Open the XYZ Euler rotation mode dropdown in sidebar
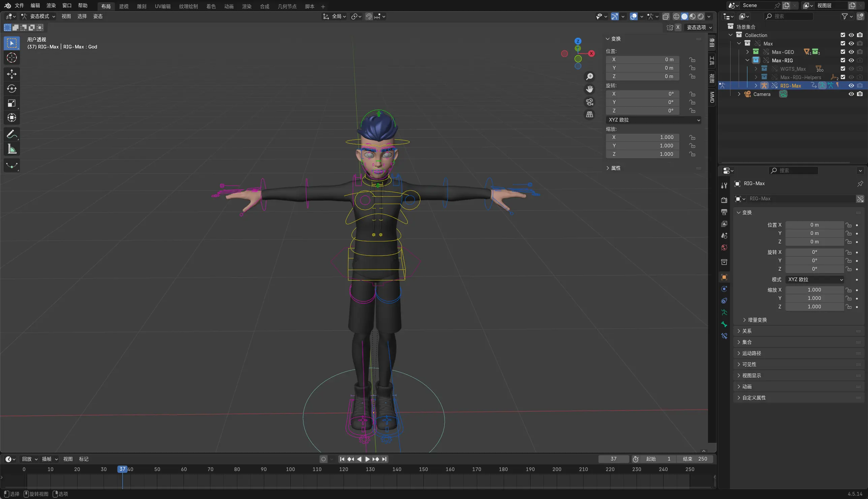This screenshot has height=499, width=868. [653, 120]
